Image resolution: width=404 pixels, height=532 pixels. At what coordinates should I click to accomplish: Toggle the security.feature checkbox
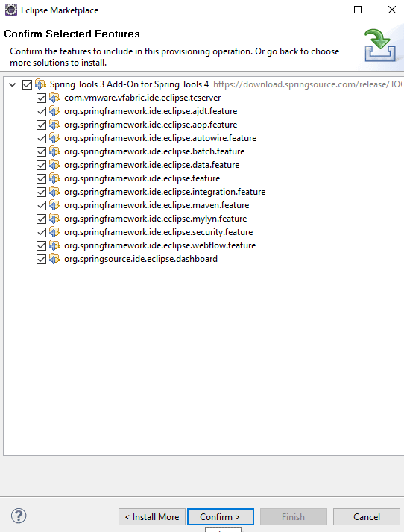click(x=41, y=232)
